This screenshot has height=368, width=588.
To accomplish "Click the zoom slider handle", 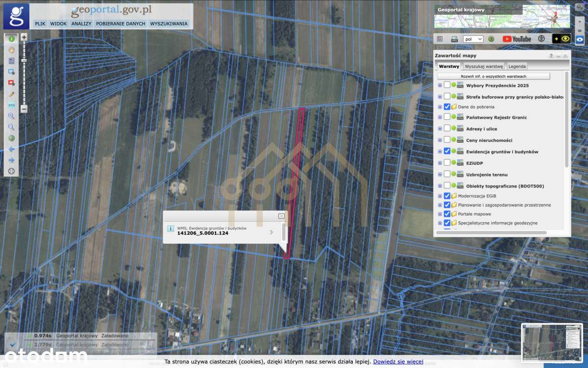I will pyautogui.click(x=24, y=60).
